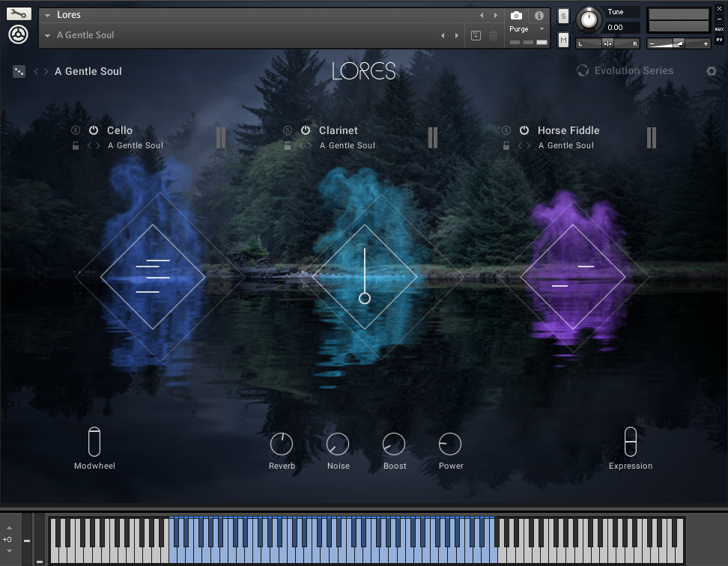
Task: Click the Clarinet layer name
Action: coord(338,130)
